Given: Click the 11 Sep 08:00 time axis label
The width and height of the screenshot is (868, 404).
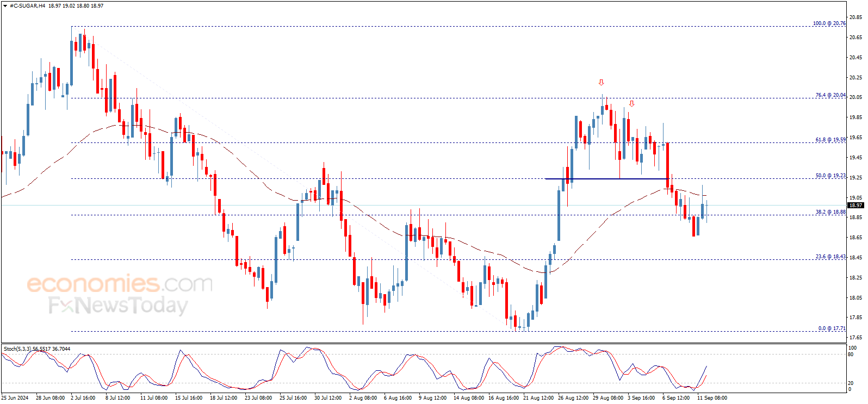Looking at the screenshot, I should 712,397.
